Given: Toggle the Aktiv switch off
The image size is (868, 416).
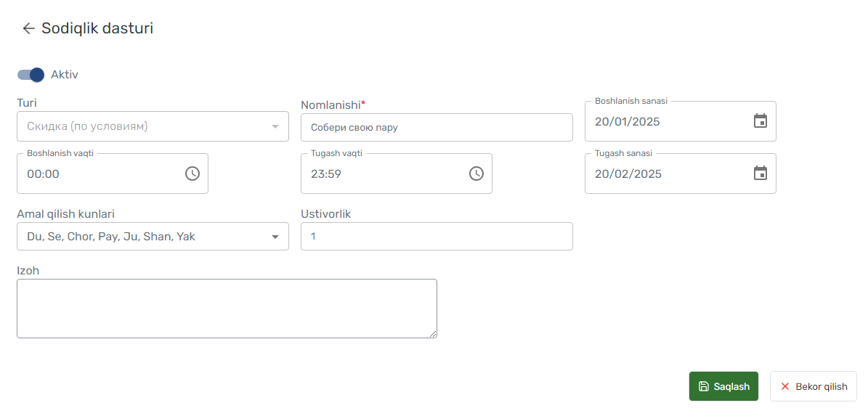Looking at the screenshot, I should (x=31, y=75).
